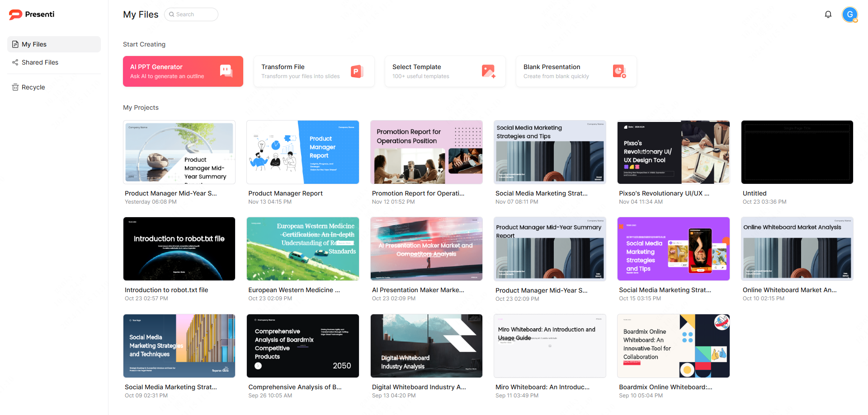Click the date "Oct 15 03:15 PM"
Image resolution: width=868 pixels, height=415 pixels.
pyautogui.click(x=640, y=298)
